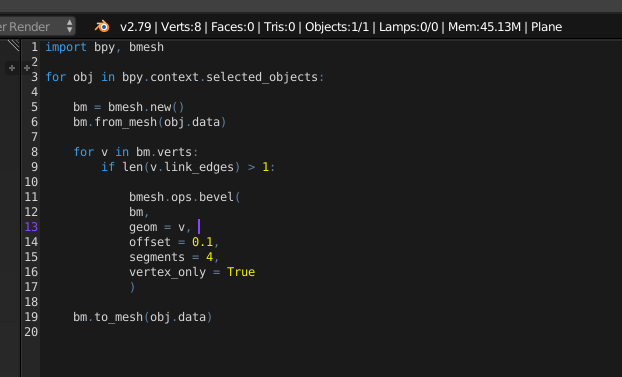This screenshot has width=622, height=377.
Task: Click the area split corner widget
Action: click(13, 45)
